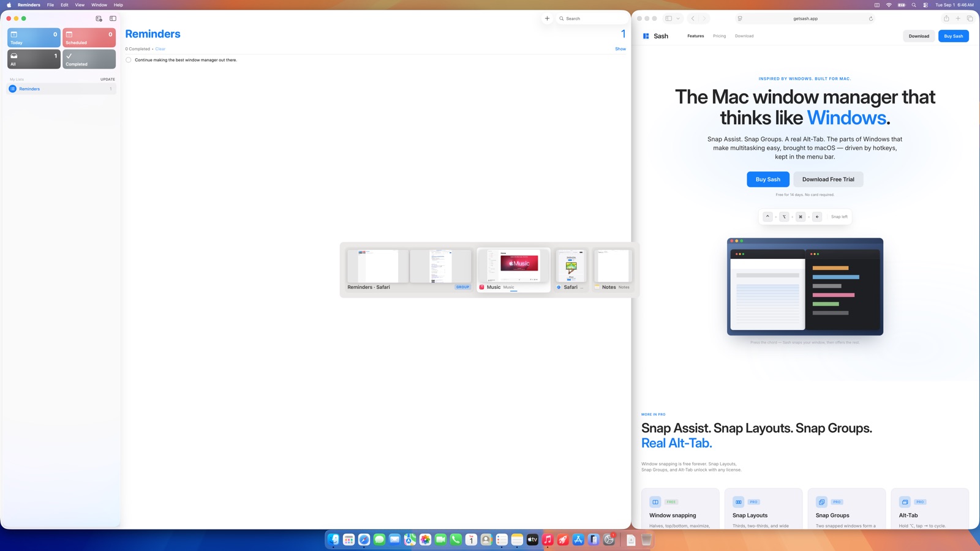Select the All smart list

[x=34, y=59]
